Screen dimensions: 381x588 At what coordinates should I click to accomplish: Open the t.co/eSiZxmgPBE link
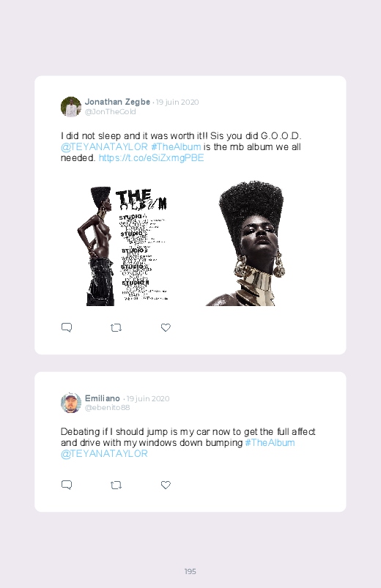[151, 158]
